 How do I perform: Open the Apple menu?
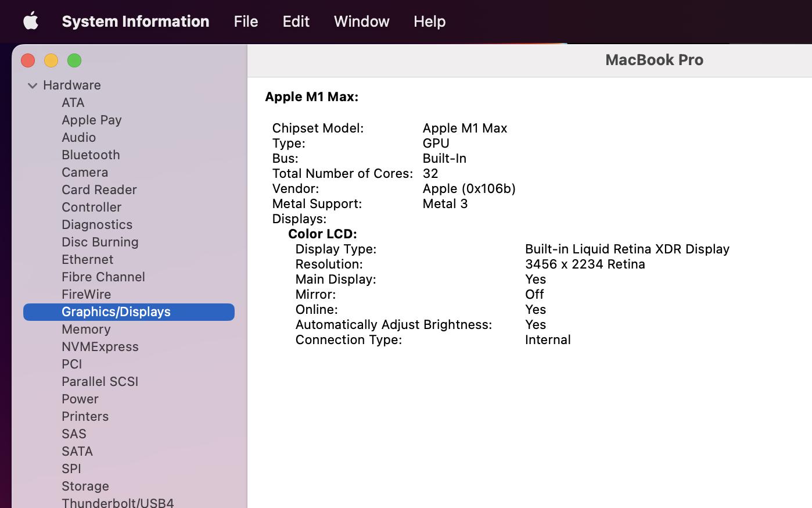point(31,21)
